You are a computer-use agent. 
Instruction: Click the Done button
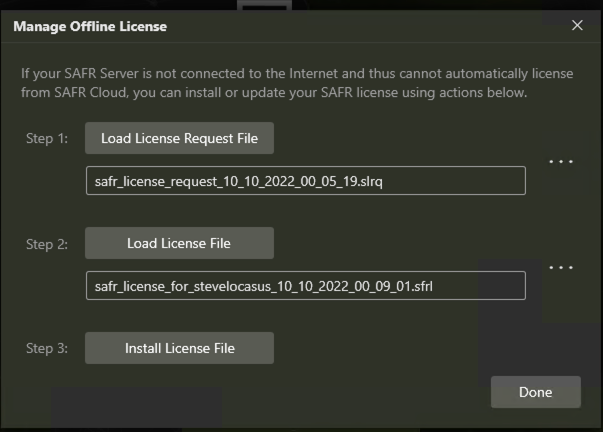[x=535, y=392]
